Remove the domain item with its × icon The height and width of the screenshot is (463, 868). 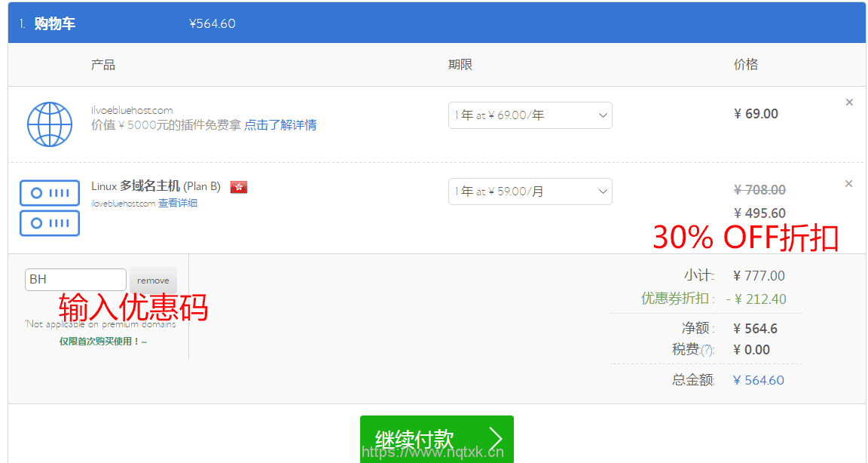849,103
